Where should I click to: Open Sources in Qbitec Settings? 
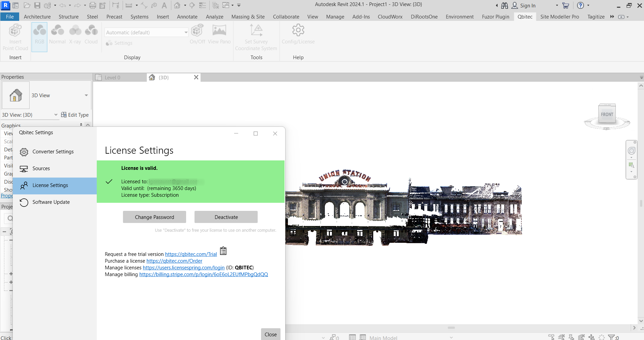pyautogui.click(x=55, y=168)
